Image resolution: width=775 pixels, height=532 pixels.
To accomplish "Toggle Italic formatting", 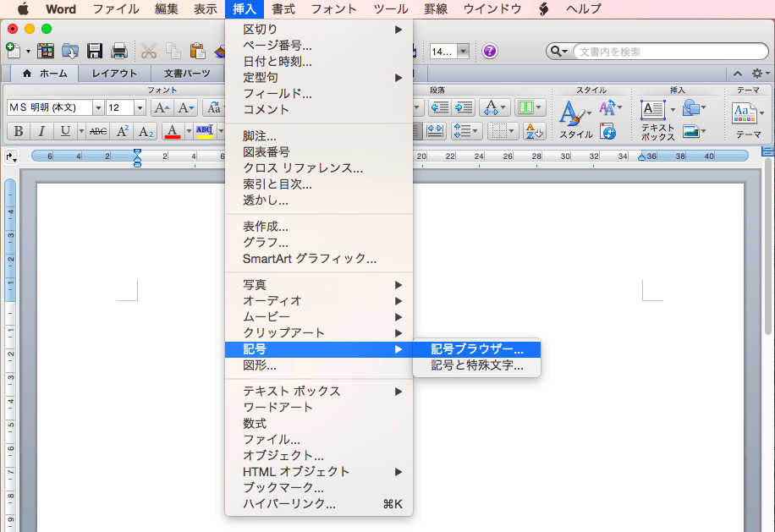I will click(x=41, y=131).
